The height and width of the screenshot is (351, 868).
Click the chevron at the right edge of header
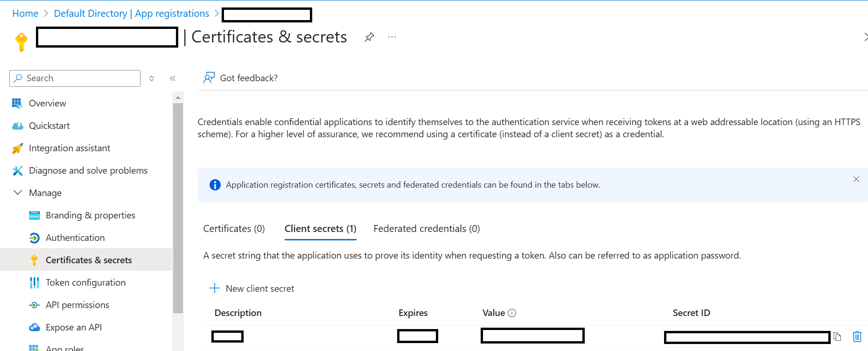tap(866, 37)
